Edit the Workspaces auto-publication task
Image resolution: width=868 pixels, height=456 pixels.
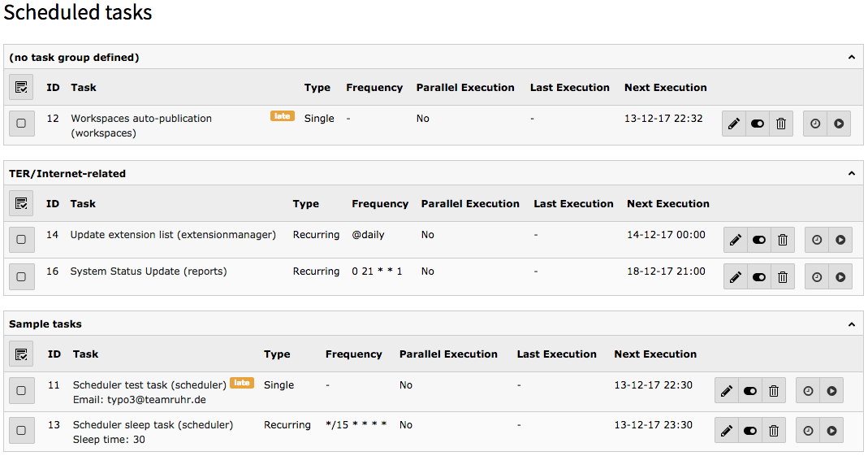[734, 124]
